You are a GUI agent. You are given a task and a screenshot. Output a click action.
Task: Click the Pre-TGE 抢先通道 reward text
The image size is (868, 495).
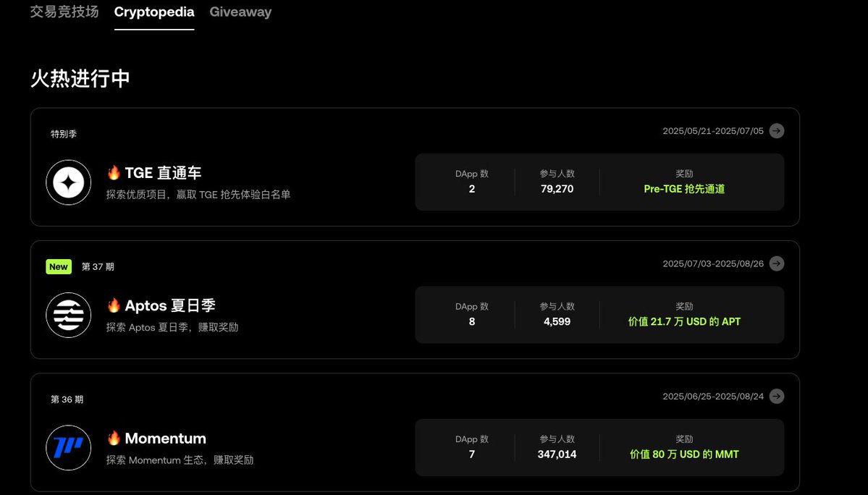click(x=684, y=189)
